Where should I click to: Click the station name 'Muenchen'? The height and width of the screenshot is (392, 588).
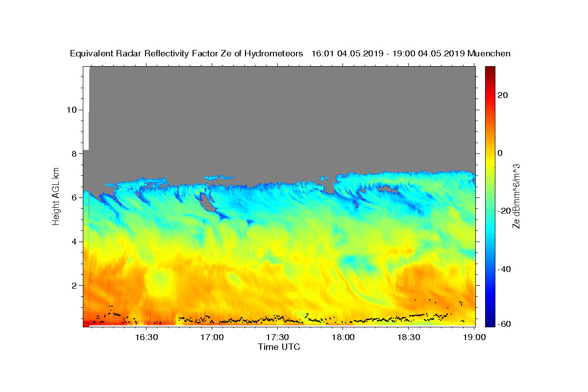click(489, 53)
